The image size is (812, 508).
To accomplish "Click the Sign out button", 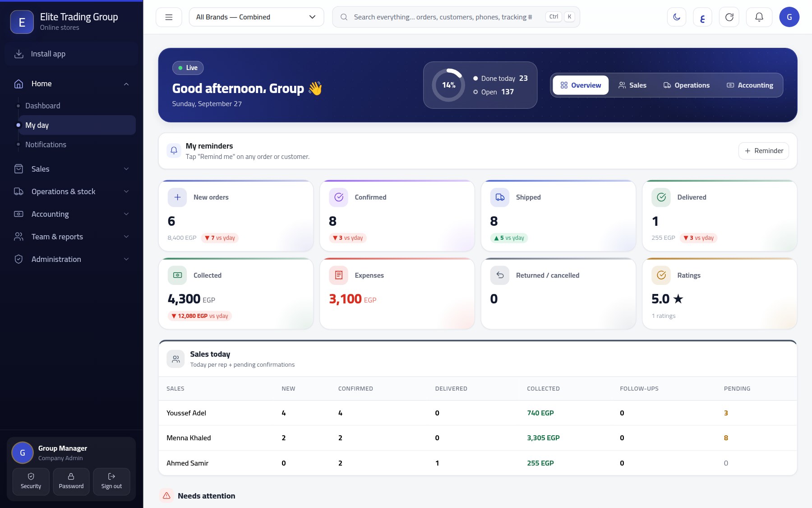I will pyautogui.click(x=111, y=481).
